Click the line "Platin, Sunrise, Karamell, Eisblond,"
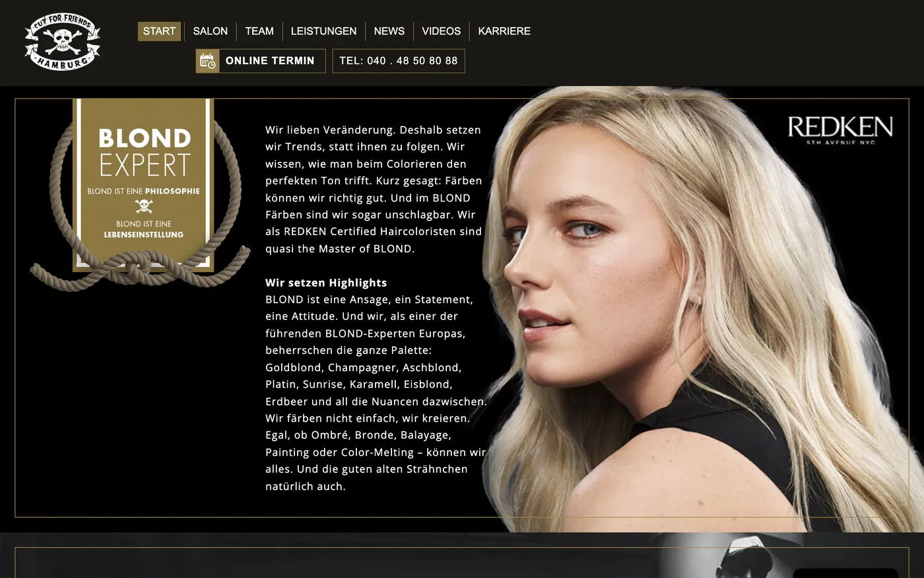The height and width of the screenshot is (578, 924). pos(359,384)
